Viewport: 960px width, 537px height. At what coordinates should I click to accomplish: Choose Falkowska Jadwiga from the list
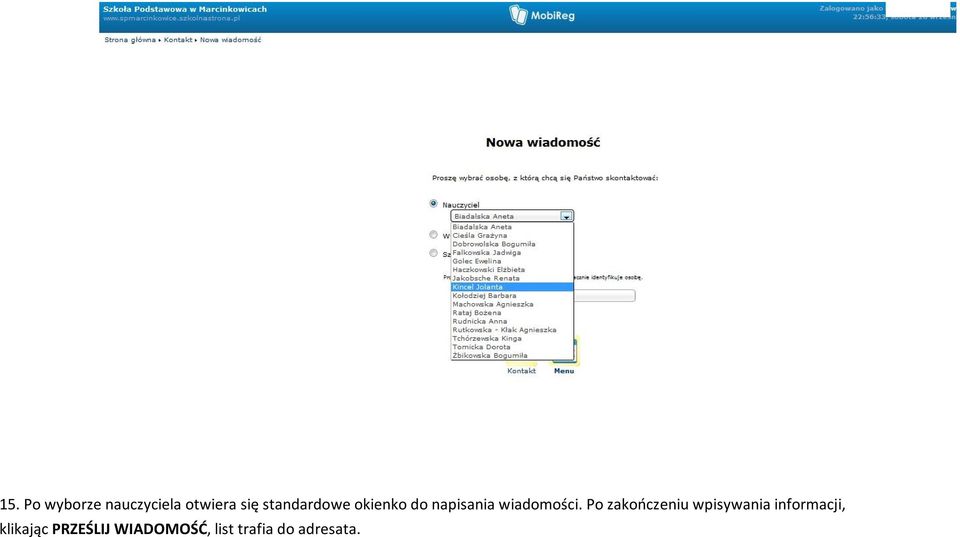coord(512,253)
